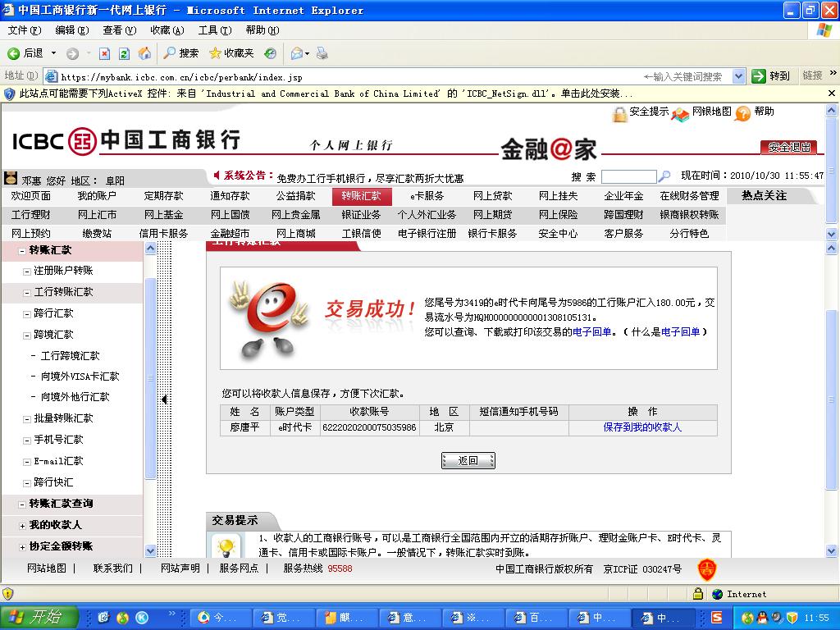Image resolution: width=840 pixels, height=630 pixels.
Task: Click the 帮助 help icon
Action: click(x=743, y=113)
